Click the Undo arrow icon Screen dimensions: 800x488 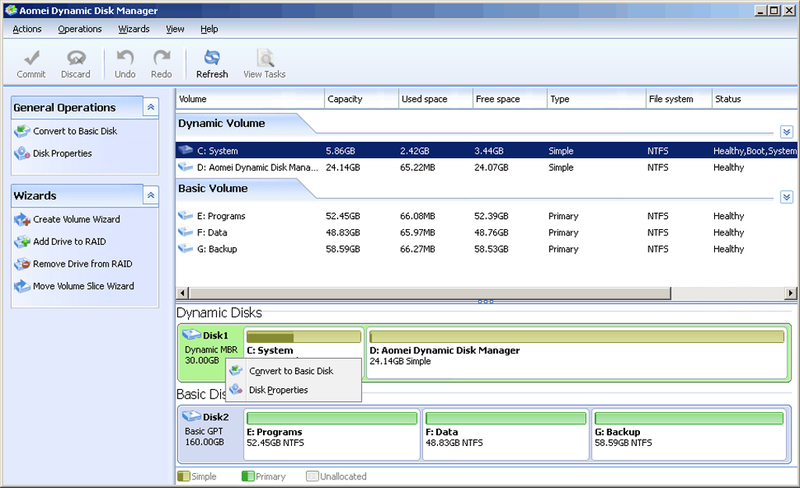pyautogui.click(x=125, y=58)
